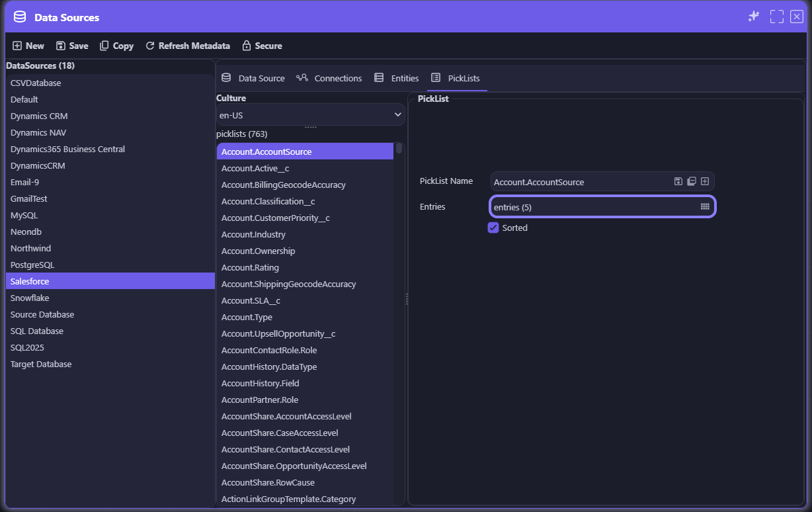Select Salesforce data source
The height and width of the screenshot is (512, 812).
point(110,281)
